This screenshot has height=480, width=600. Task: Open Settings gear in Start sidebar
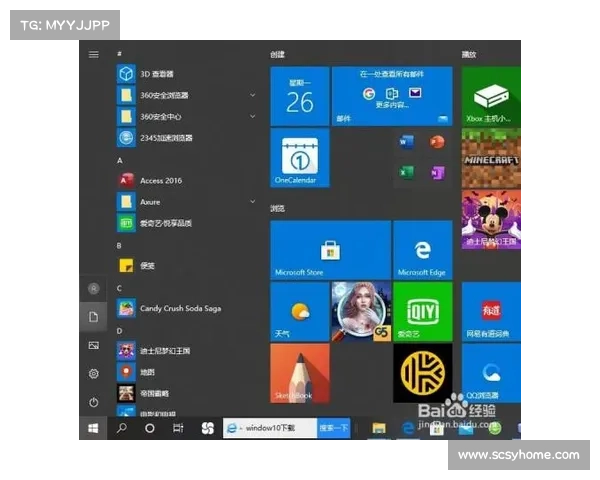click(94, 374)
